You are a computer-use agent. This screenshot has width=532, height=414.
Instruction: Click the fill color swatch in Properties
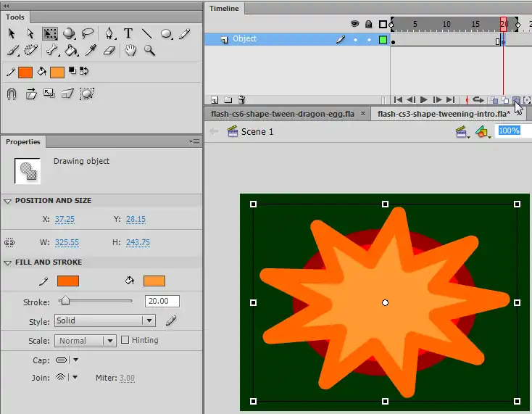(154, 281)
